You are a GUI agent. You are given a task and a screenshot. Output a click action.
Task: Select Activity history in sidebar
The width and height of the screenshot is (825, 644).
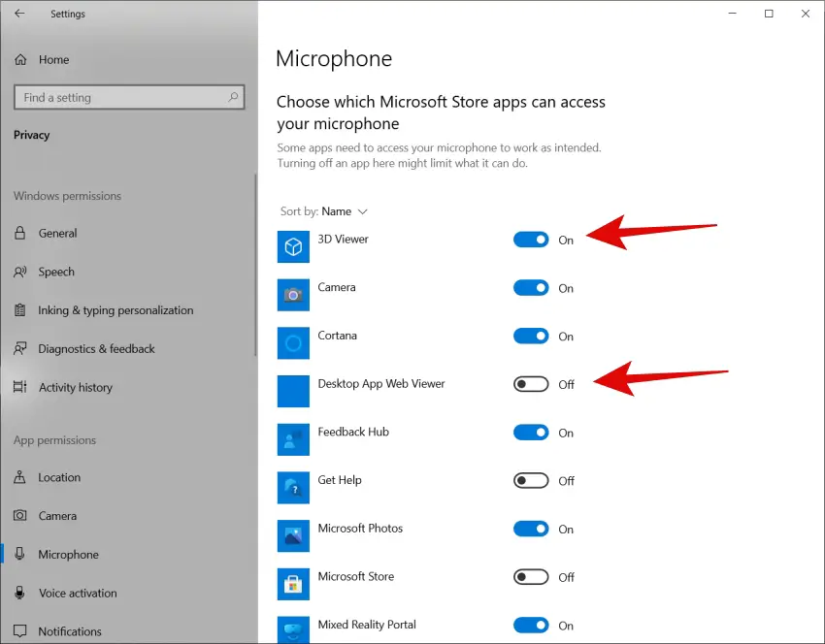coord(76,387)
